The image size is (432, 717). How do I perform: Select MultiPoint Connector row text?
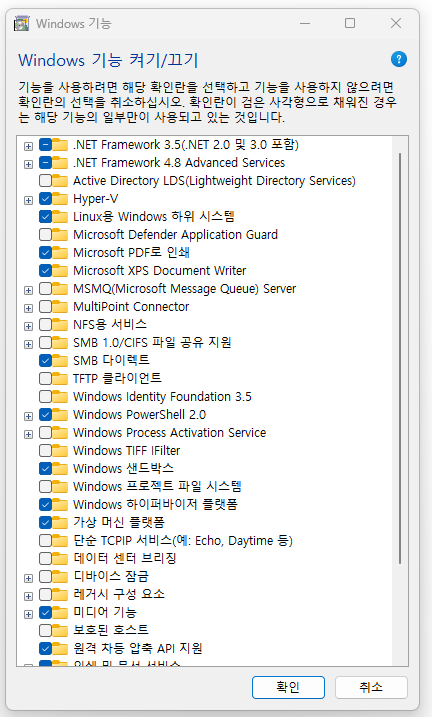coord(131,307)
